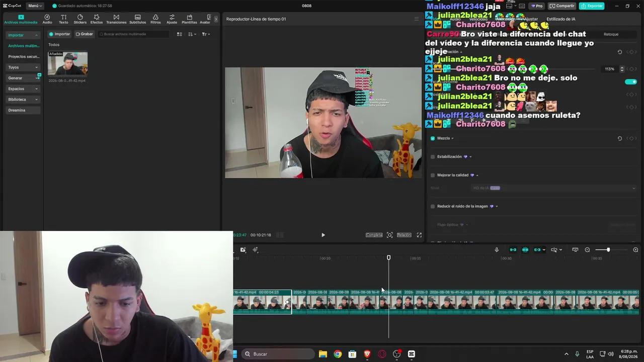The image size is (644, 362).
Task: Open the Transiciones panel
Action: (116, 19)
